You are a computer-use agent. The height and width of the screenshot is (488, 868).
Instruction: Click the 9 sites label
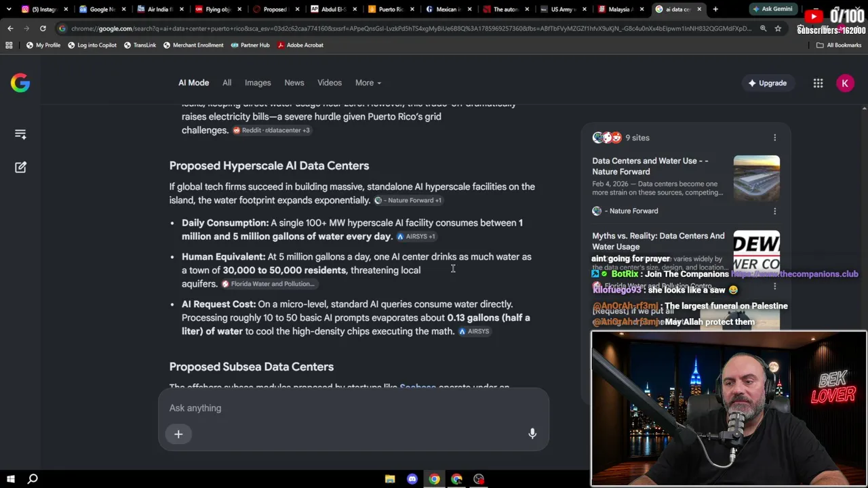coord(637,138)
